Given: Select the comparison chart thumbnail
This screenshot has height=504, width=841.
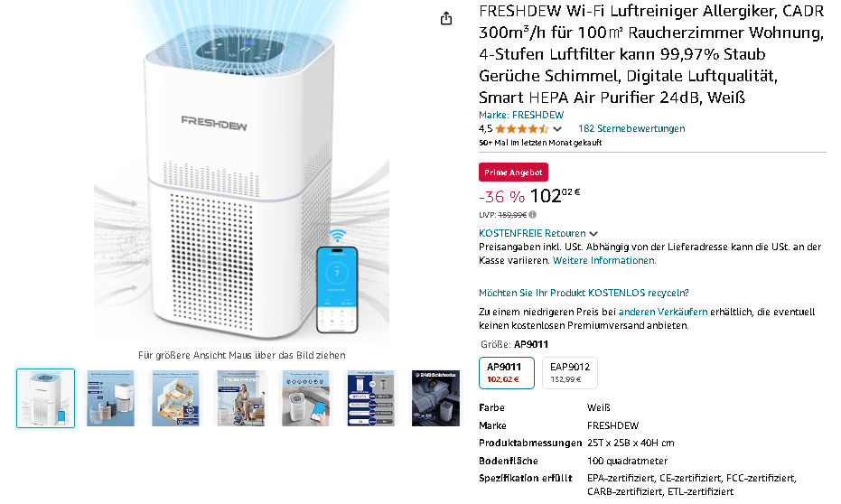Looking at the screenshot, I should pos(370,397).
